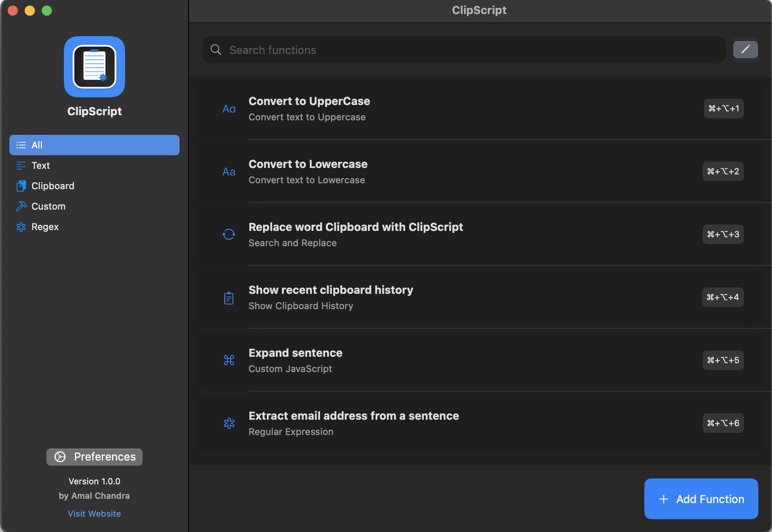Image resolution: width=772 pixels, height=532 pixels.
Task: Click the ⌘+⌥+5 shortcut badge
Action: (x=723, y=360)
